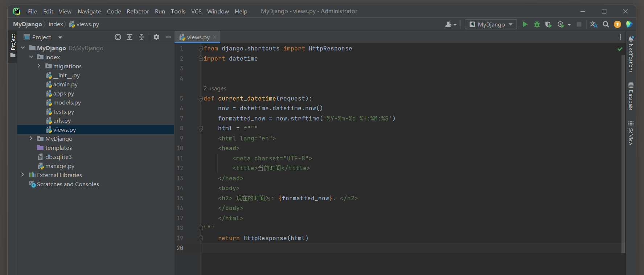This screenshot has height=275, width=644.
Task: Click the Stop square icon
Action: coord(579,24)
